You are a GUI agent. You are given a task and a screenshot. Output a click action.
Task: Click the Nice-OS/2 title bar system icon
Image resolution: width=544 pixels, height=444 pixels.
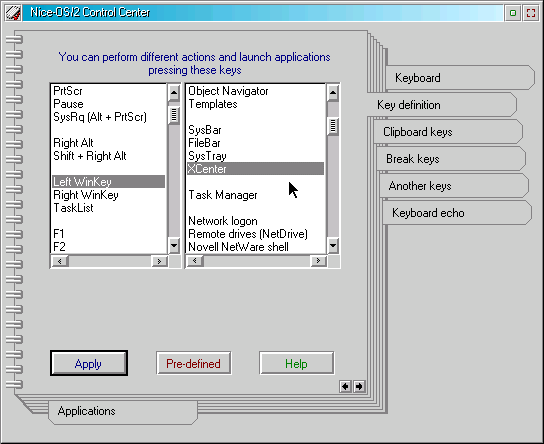tap(13, 13)
